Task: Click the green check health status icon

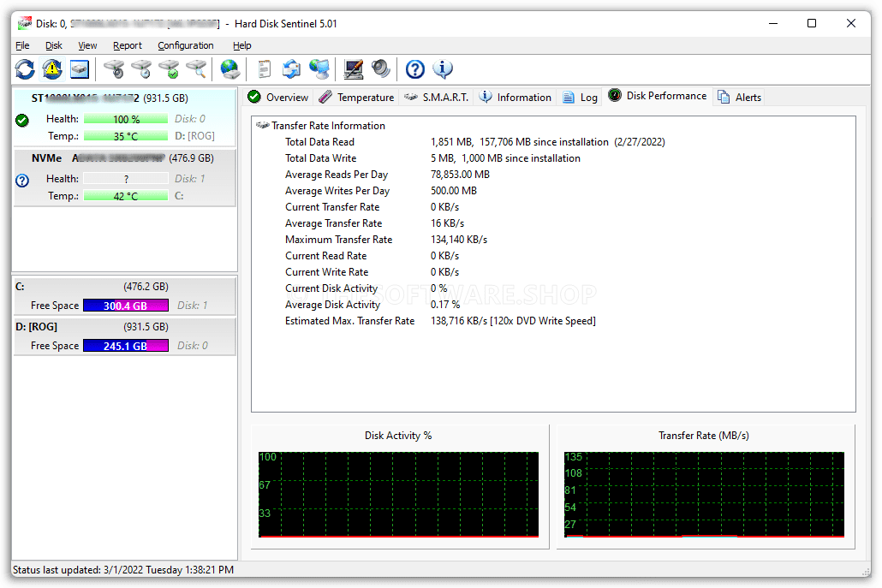Action: tap(22, 120)
